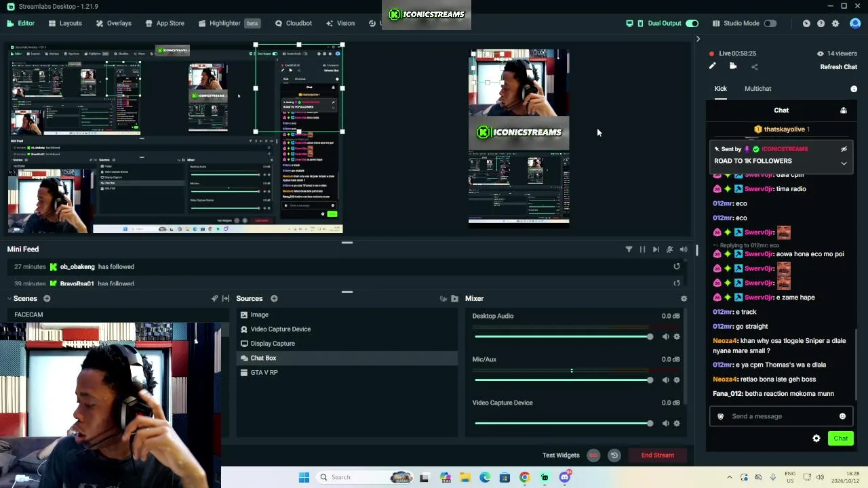Viewport: 868px width, 488px height.
Task: Adjust the Desktop Audio volume slider
Action: 564,337
